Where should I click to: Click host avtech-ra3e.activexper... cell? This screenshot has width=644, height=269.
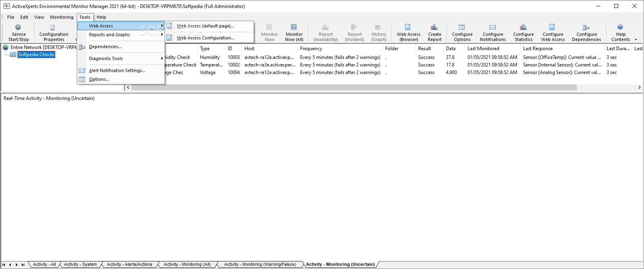click(x=270, y=65)
